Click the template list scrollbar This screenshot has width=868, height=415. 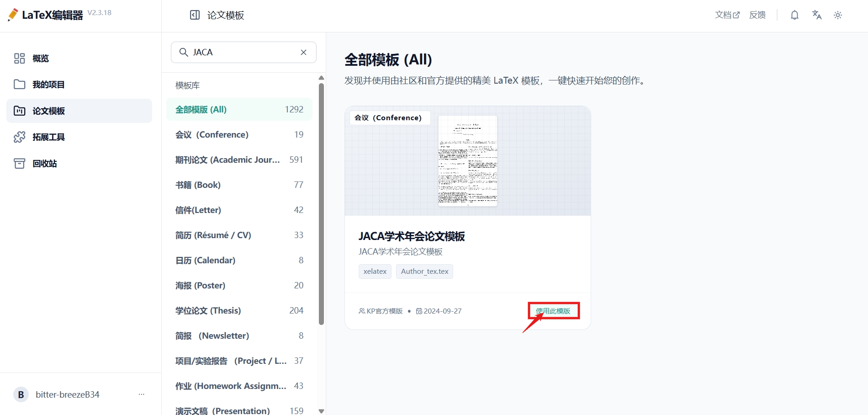pos(321,204)
